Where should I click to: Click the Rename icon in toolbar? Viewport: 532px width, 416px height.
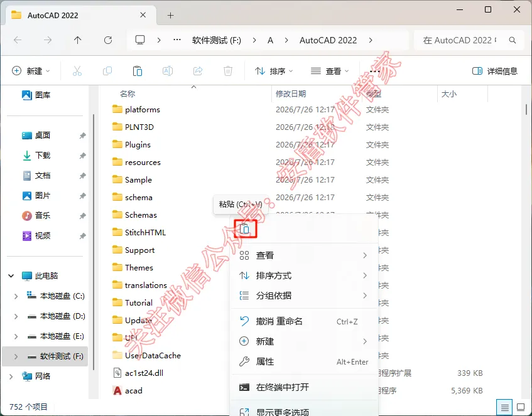point(168,71)
